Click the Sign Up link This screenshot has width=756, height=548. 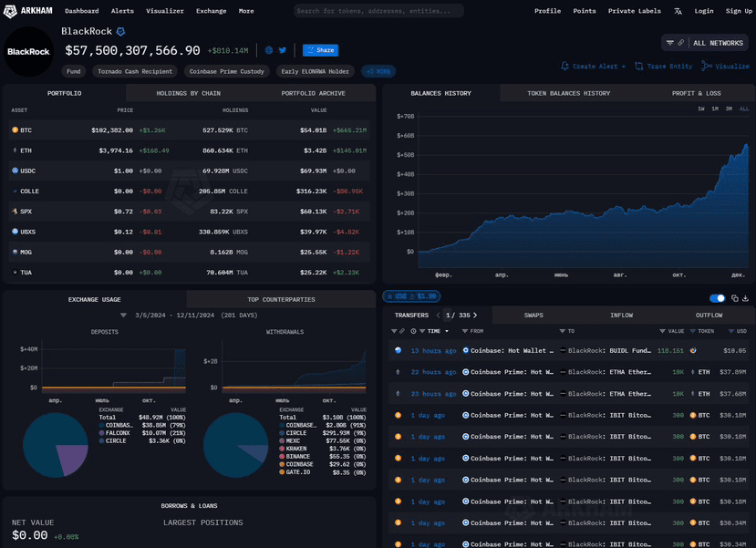pos(739,11)
